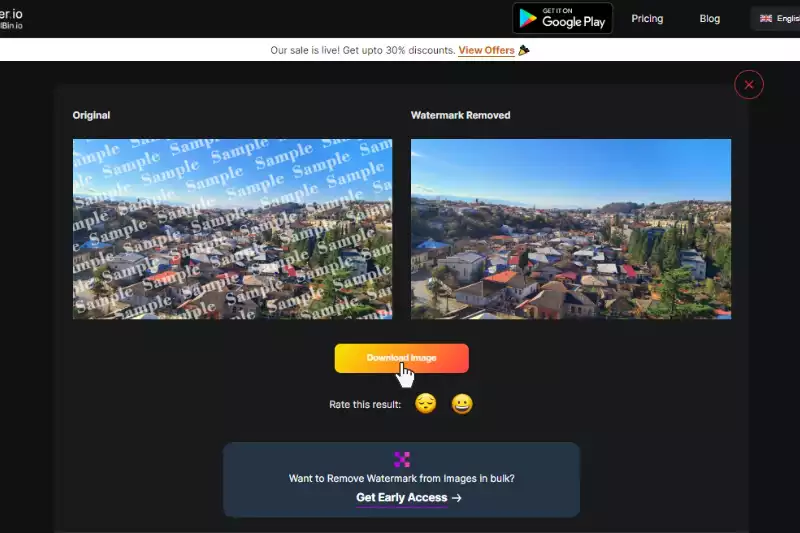This screenshot has width=800, height=533.
Task: Click the site logo in header
Action: click(x=11, y=19)
